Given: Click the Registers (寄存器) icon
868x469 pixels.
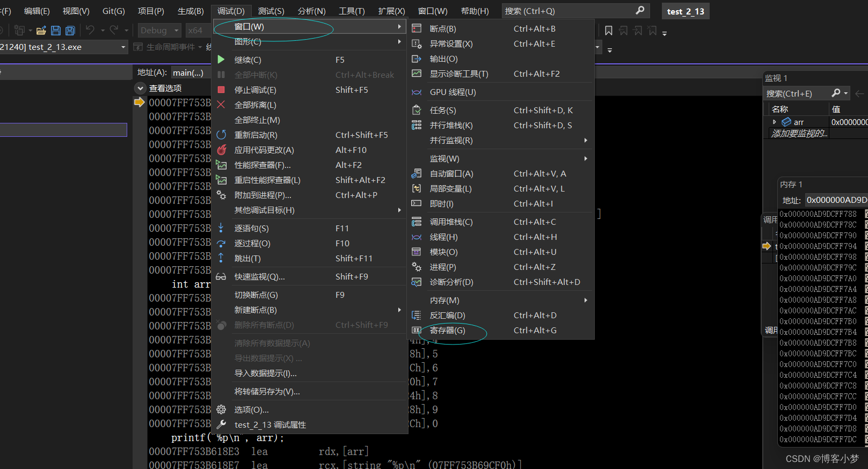Looking at the screenshot, I should click(x=417, y=330).
